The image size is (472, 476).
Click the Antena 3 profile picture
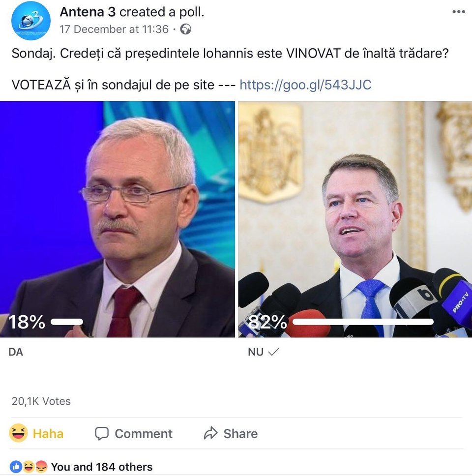point(30,20)
